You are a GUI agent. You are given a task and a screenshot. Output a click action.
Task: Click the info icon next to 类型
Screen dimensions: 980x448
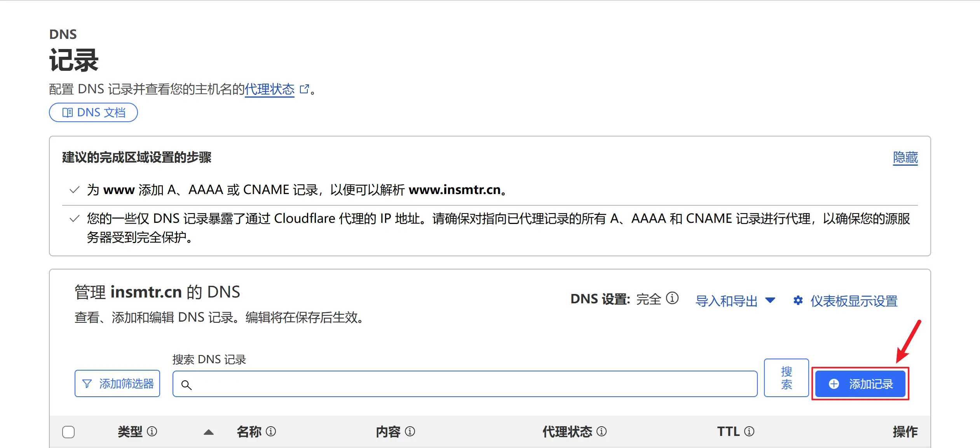pyautogui.click(x=152, y=431)
